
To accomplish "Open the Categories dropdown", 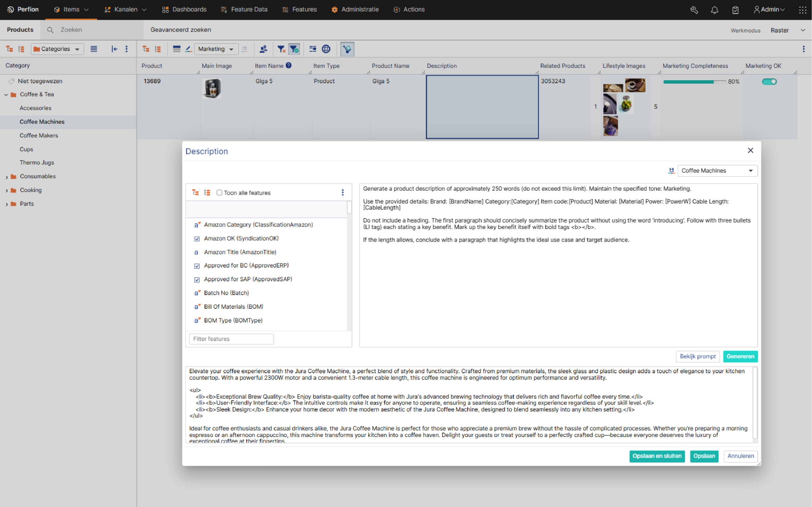I will (x=57, y=49).
